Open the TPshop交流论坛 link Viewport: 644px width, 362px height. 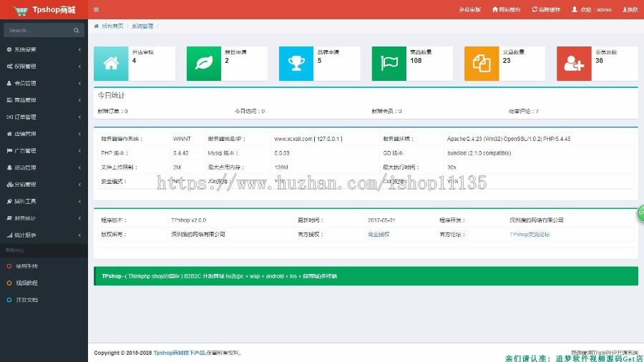(530, 235)
